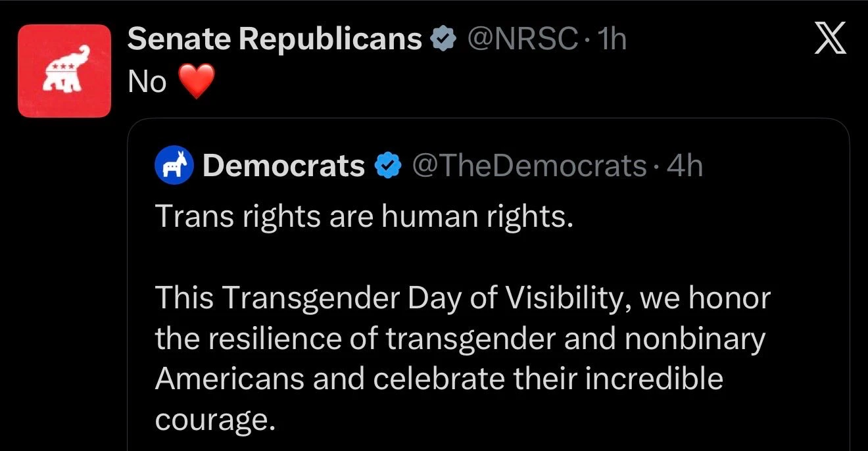Viewport: 868px width, 451px height.
Task: Click the "No" reply text
Action: coord(147,83)
